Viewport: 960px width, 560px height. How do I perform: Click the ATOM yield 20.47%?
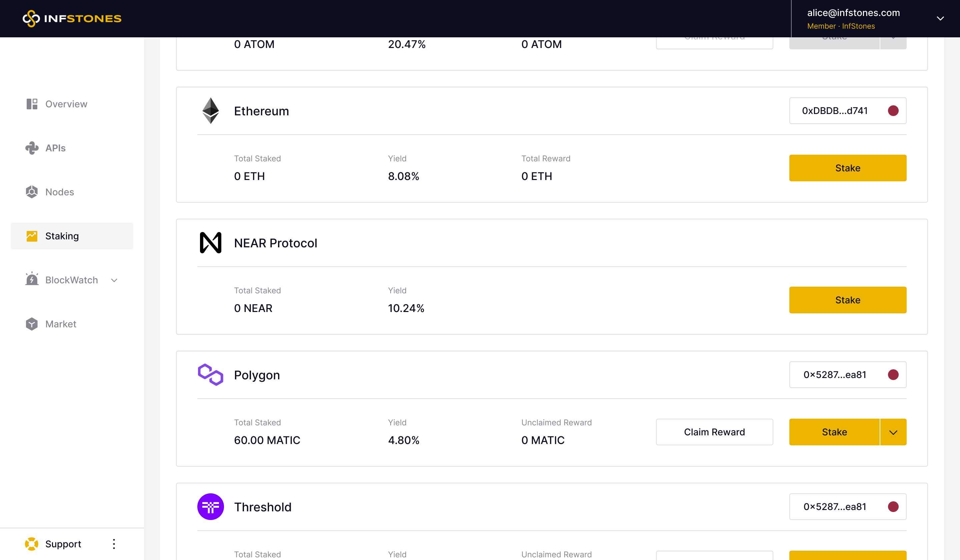click(x=406, y=44)
